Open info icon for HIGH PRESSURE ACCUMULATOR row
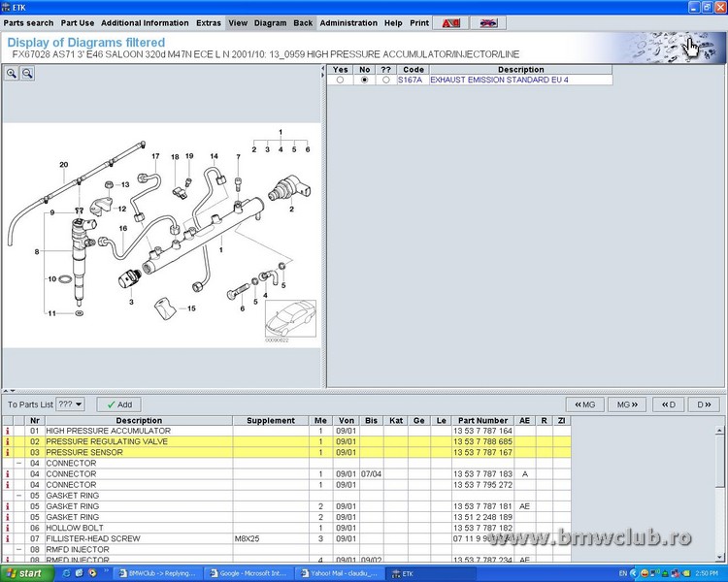Image resolution: width=728 pixels, height=582 pixels. [x=8, y=431]
